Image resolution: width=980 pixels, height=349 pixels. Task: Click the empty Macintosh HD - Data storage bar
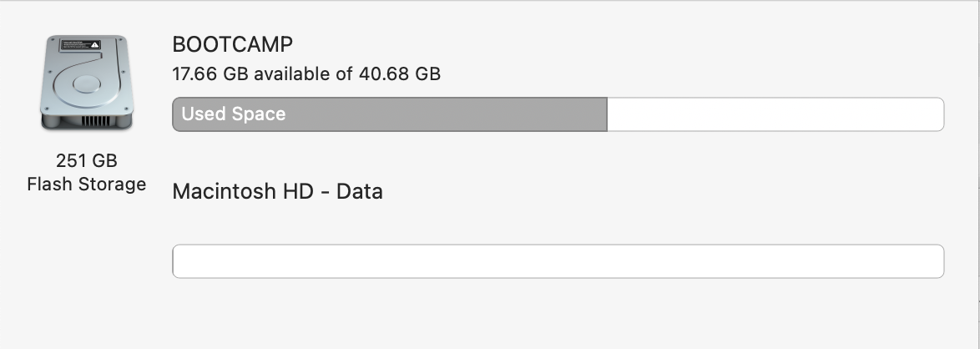(558, 261)
